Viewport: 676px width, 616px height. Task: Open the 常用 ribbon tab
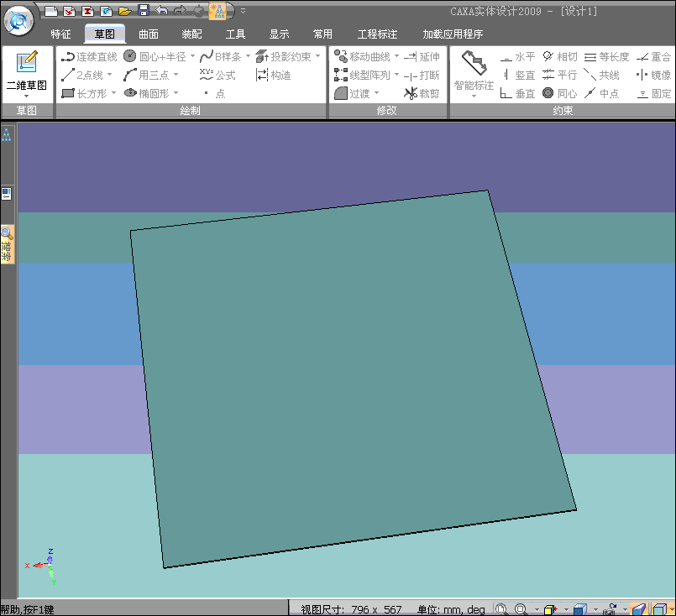(322, 34)
